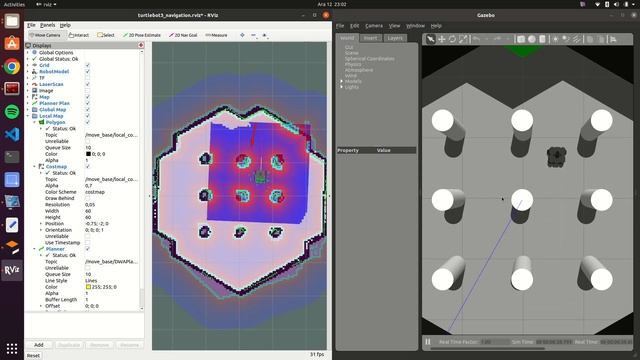Image resolution: width=640 pixels, height=360 pixels.
Task: Select Gazebo's scale mode tool
Action: click(x=463, y=39)
